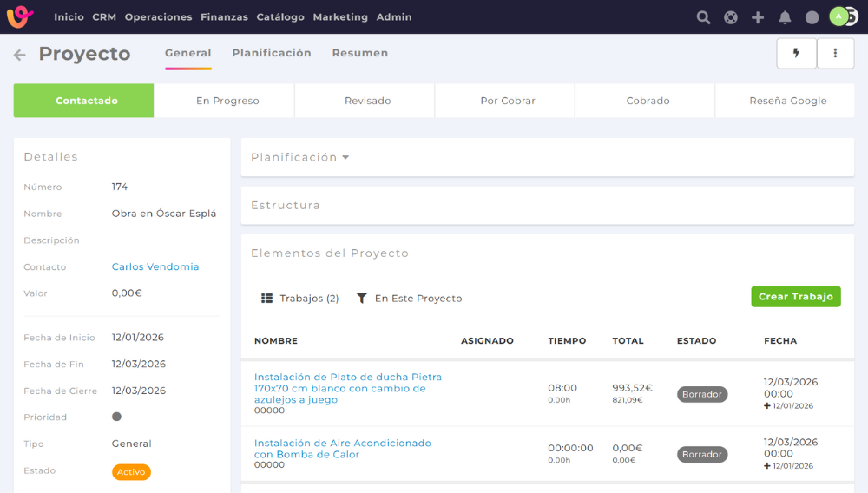Open the search magnifier in top bar

point(703,17)
